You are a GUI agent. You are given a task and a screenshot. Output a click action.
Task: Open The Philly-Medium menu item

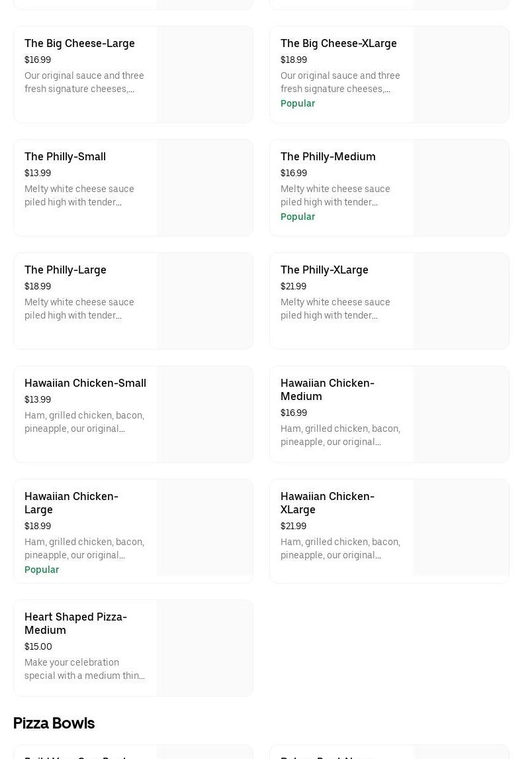pyautogui.click(x=328, y=157)
